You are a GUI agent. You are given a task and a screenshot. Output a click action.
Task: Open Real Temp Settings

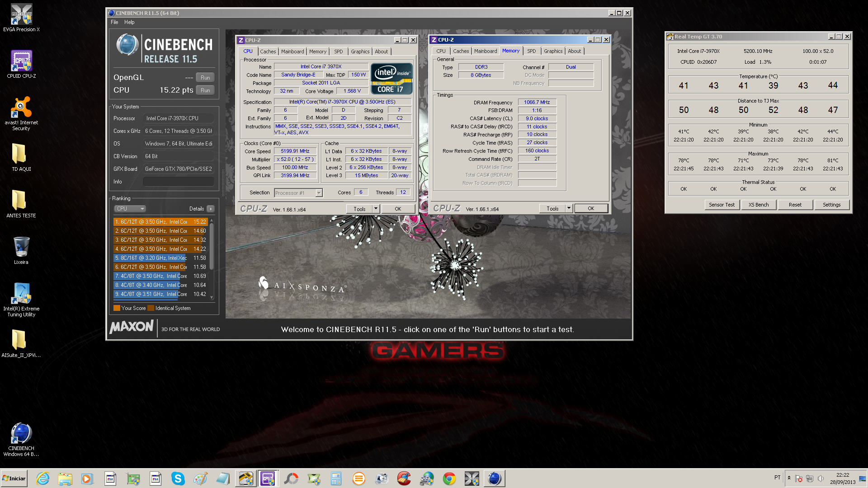832,205
